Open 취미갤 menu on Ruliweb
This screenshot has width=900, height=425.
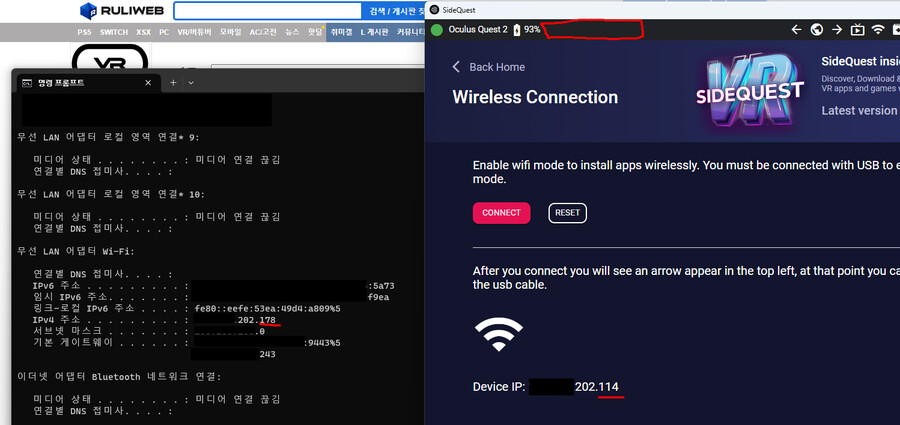pos(340,32)
